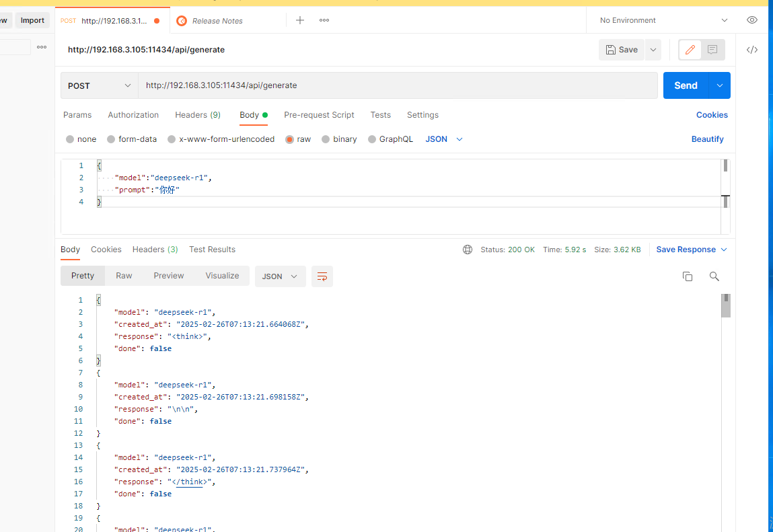Click the code snippet icon in right sidebar
The height and width of the screenshot is (532, 773).
coord(752,50)
